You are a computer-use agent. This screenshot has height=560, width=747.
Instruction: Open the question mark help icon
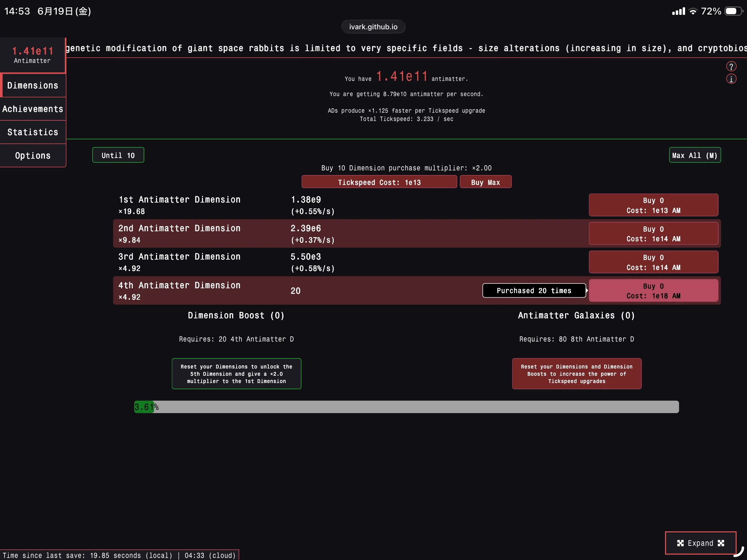731,66
